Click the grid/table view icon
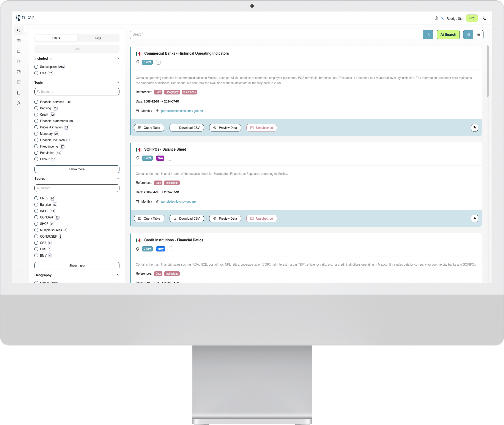This screenshot has height=425, width=504. (468, 34)
